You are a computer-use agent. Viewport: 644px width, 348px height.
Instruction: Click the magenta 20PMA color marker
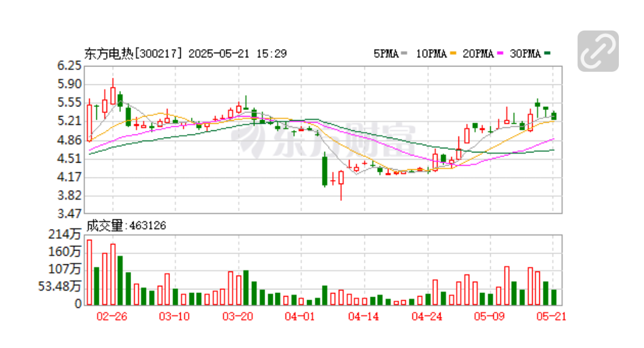click(x=500, y=53)
